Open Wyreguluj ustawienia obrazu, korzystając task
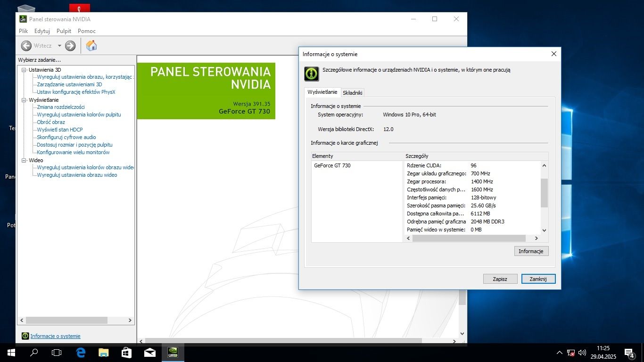644x362 pixels. pos(85,77)
